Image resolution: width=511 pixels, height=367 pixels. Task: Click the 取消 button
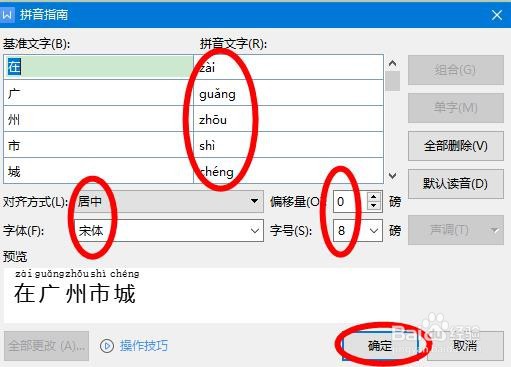click(x=465, y=346)
